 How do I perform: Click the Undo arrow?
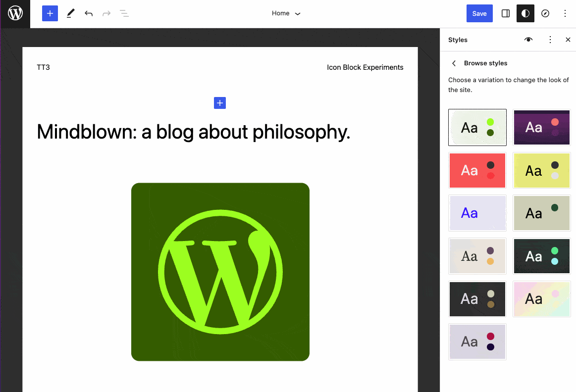coord(89,14)
